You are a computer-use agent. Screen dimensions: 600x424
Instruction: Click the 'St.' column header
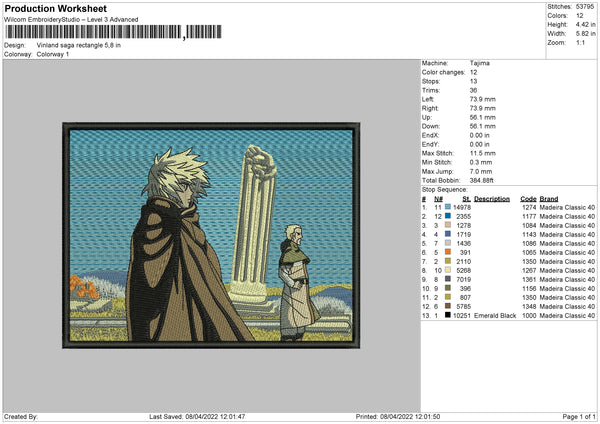[x=466, y=199]
